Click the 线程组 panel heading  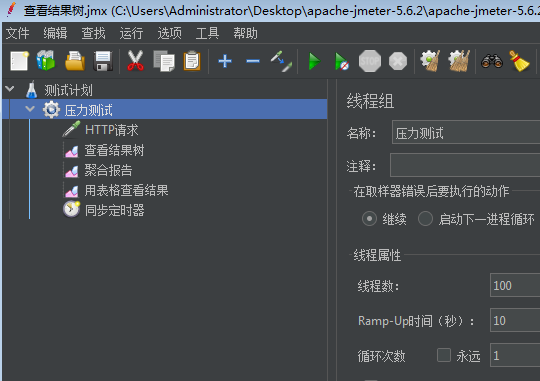click(x=370, y=101)
